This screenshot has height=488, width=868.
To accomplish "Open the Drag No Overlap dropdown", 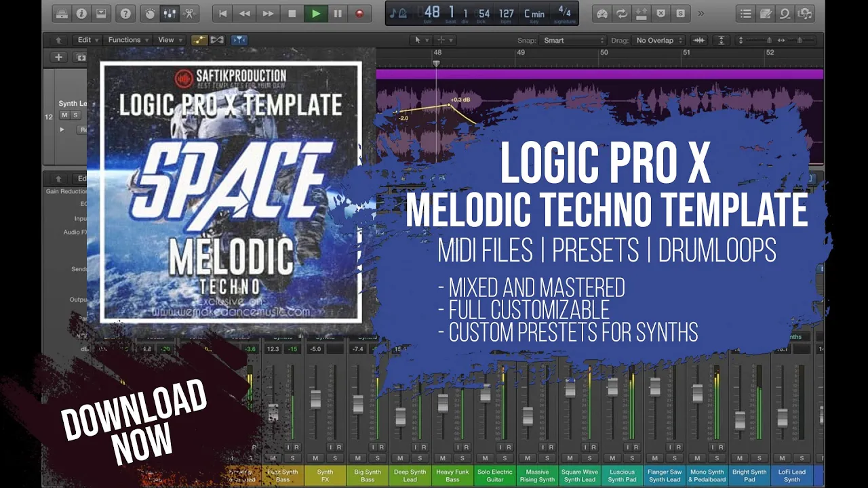I will [659, 41].
